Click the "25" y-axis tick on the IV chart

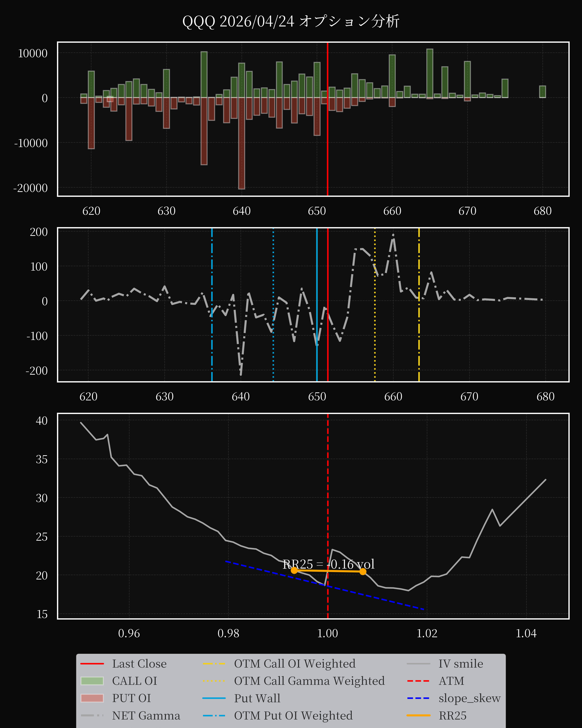tap(42, 537)
